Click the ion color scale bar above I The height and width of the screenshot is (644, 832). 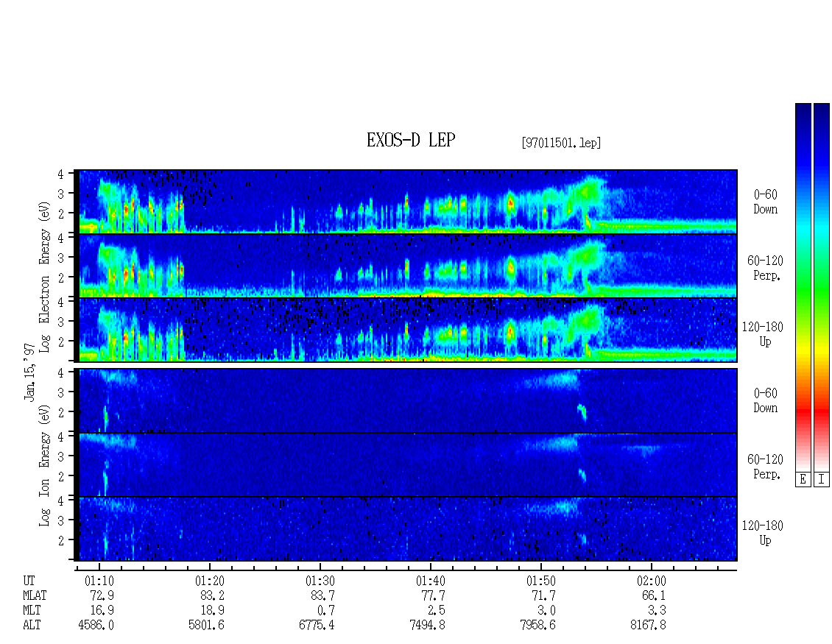point(822,286)
